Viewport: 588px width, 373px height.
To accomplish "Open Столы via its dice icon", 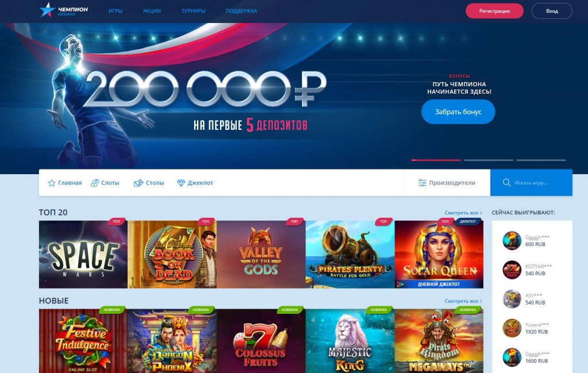I will coord(138,183).
